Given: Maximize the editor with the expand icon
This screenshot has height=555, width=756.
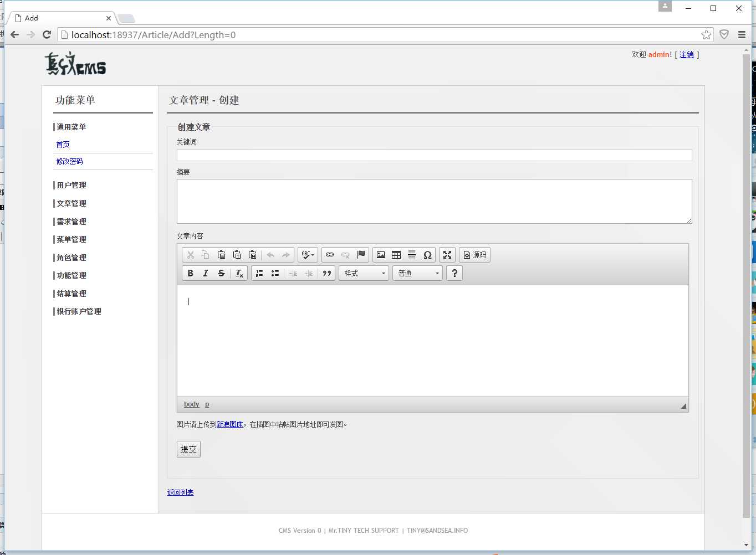Looking at the screenshot, I should point(447,255).
